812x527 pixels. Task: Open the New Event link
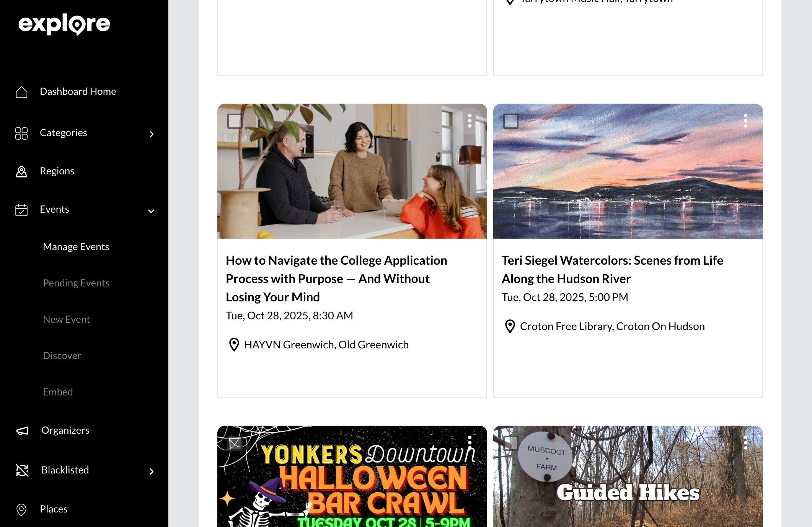(66, 319)
